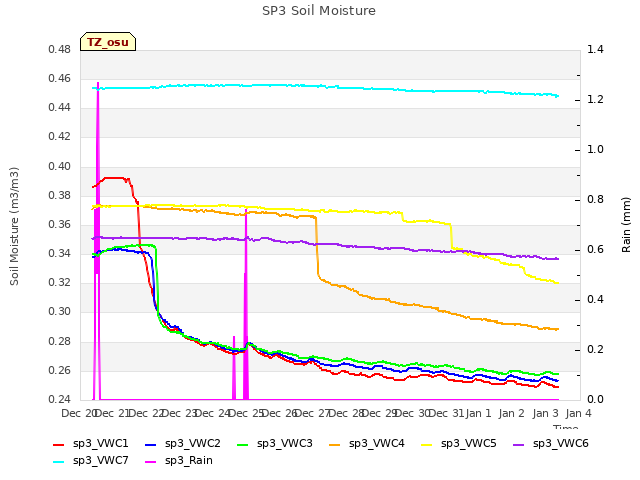Click the magenta sp3_Rain legend color marker
The width and height of the screenshot is (640, 480).
151,462
